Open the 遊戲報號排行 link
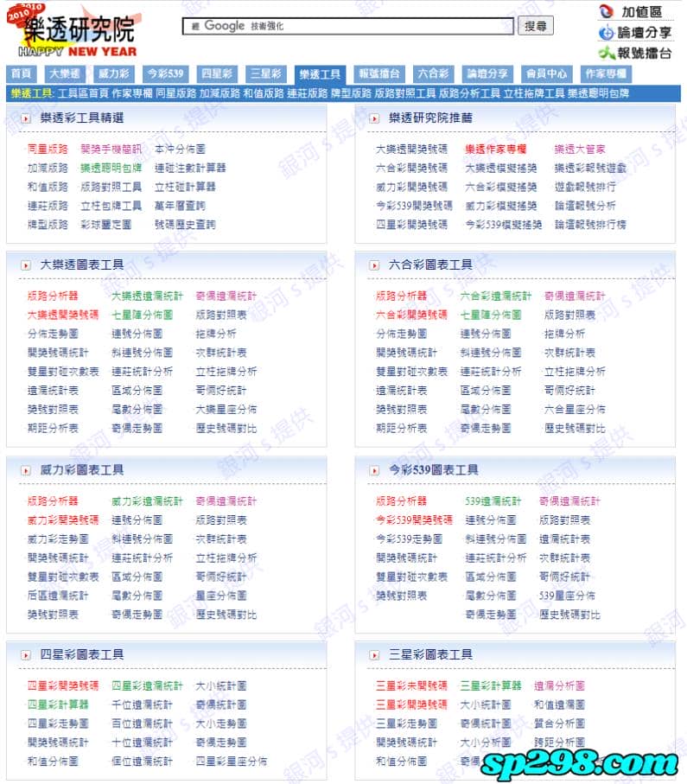This screenshot has width=687, height=784. [585, 187]
